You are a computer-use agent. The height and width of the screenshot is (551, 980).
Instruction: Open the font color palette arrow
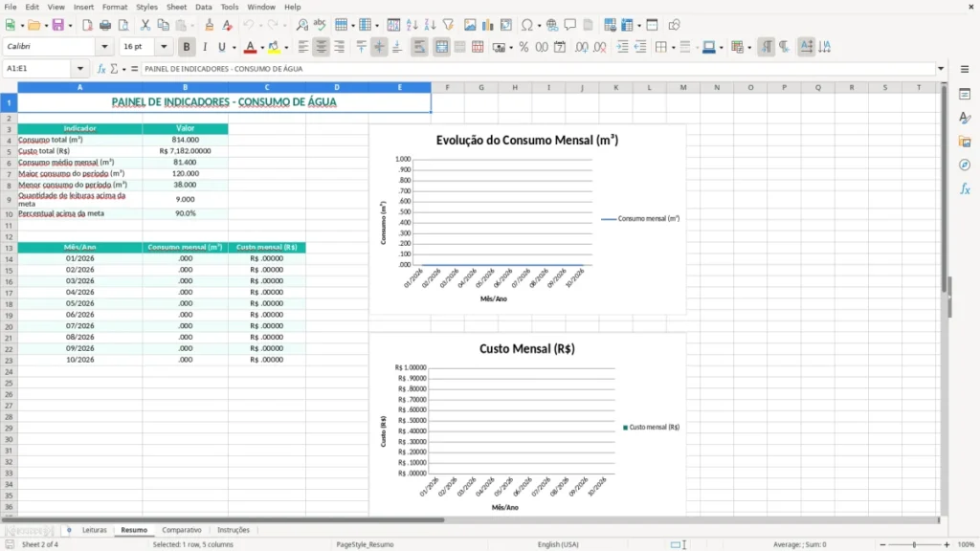pyautogui.click(x=262, y=48)
